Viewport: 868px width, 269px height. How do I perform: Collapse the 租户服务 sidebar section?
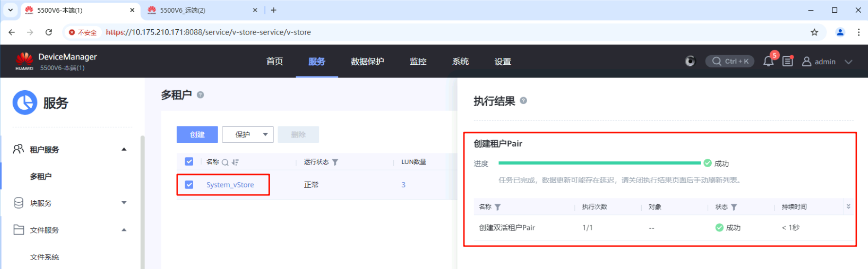point(124,150)
